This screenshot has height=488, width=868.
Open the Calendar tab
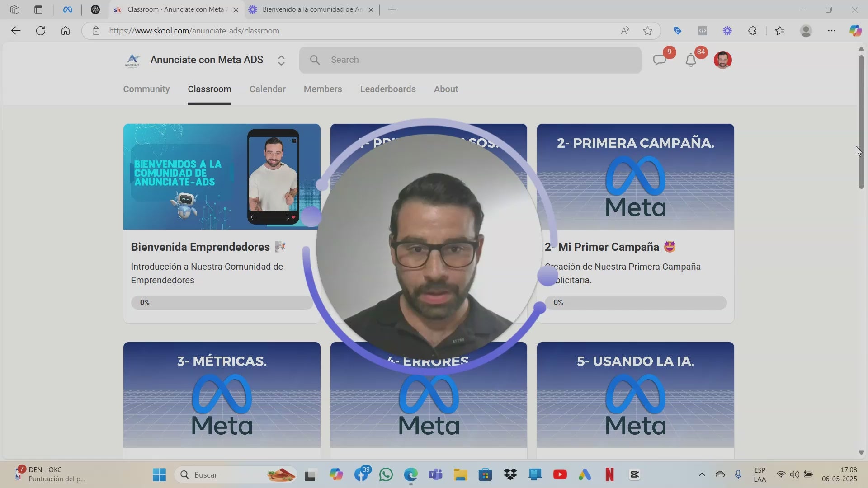coord(268,89)
